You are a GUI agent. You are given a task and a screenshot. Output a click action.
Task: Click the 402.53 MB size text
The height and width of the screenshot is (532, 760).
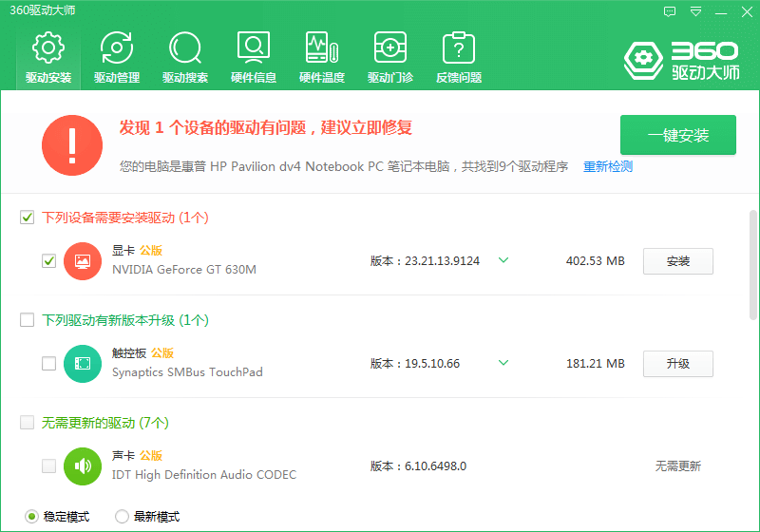[596, 261]
